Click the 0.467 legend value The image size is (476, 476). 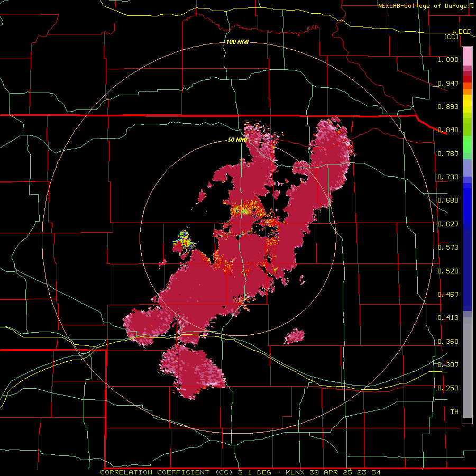point(448,295)
